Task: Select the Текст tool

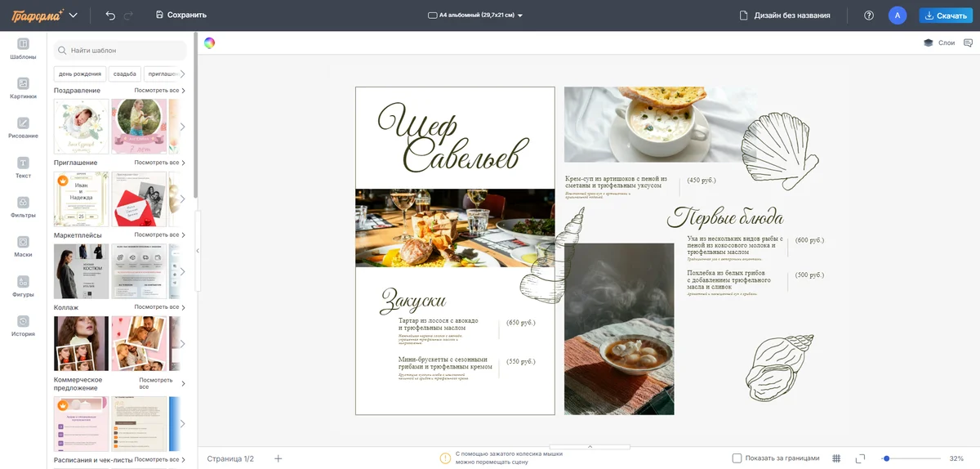Action: [x=23, y=167]
